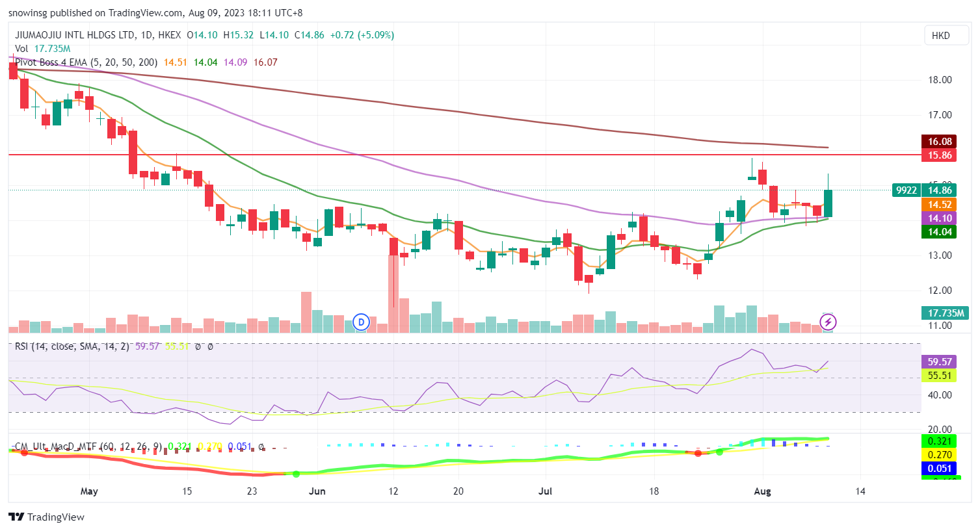Screen dimensions: 980x531
Task: Click the 14.86 current price scale label
Action: click(x=940, y=190)
